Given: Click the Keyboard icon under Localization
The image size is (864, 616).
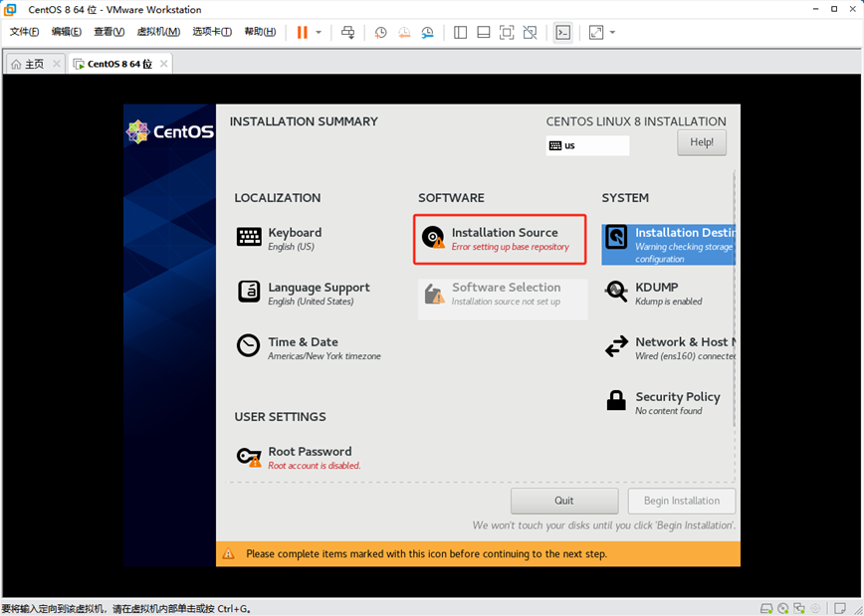Looking at the screenshot, I should click(x=249, y=237).
